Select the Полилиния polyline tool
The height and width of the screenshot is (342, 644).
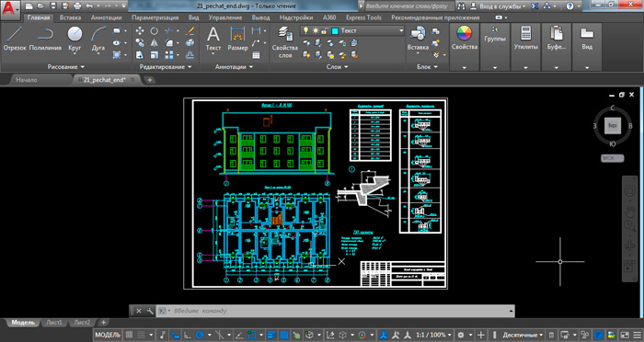tap(45, 39)
